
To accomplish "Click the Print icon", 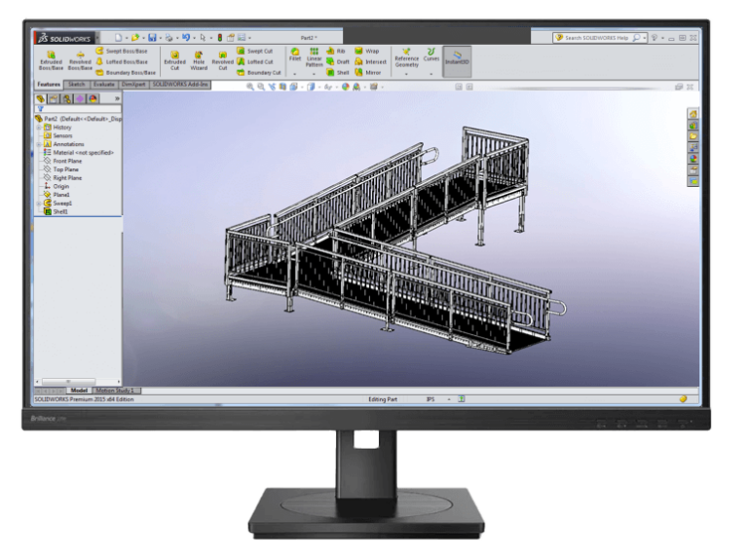I will tap(168, 38).
